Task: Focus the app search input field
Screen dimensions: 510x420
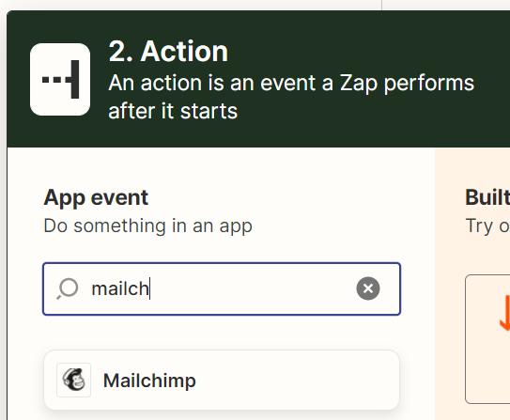Action: coord(222,288)
